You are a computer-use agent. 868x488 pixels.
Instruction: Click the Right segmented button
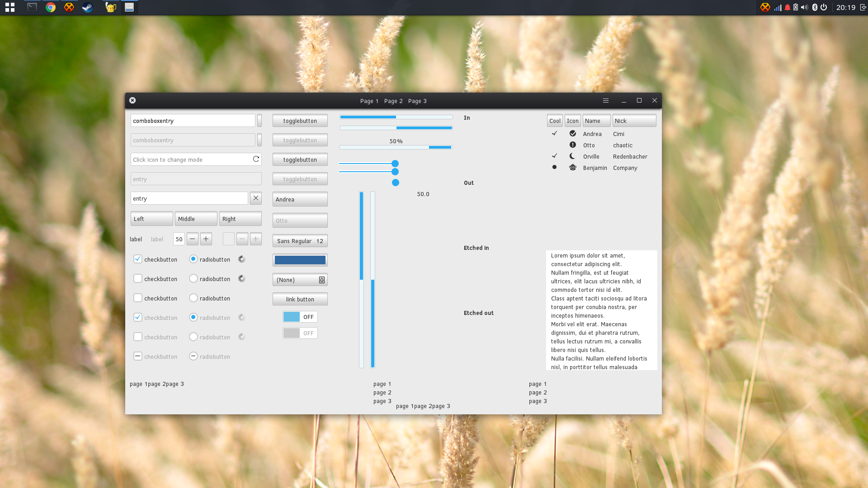click(241, 219)
